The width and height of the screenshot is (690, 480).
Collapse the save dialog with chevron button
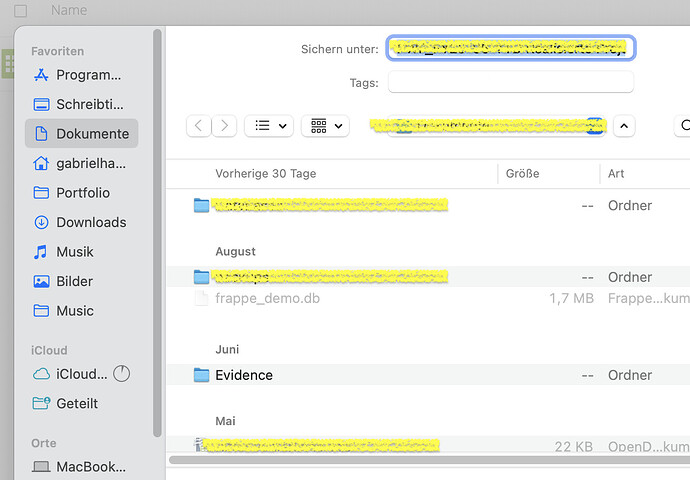pyautogui.click(x=624, y=126)
